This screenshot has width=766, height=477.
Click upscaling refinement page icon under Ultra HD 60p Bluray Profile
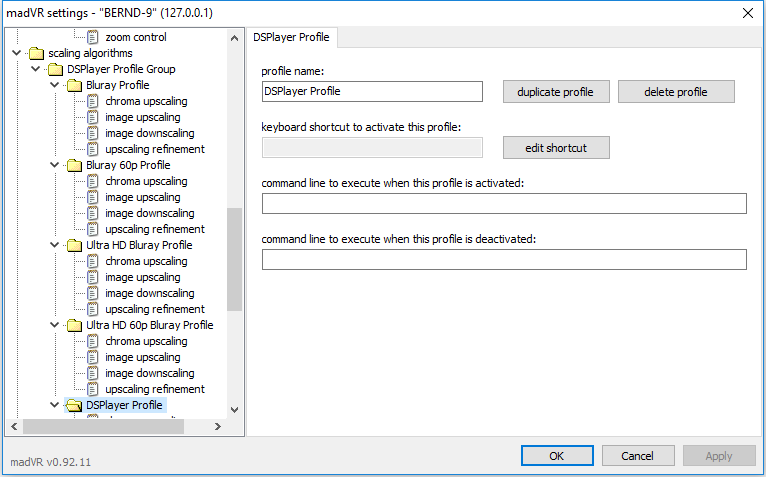click(x=92, y=390)
